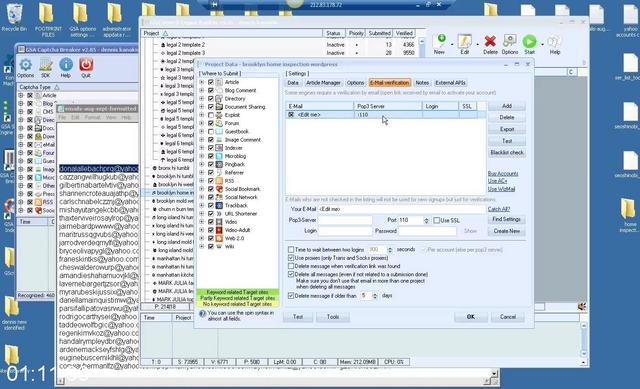Open the Options tab in Project Data

[x=355, y=83]
